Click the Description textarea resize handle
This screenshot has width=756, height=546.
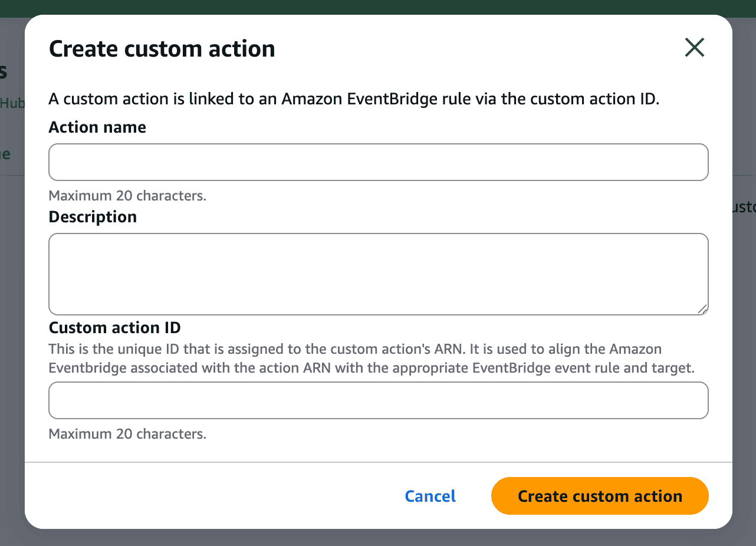702,309
